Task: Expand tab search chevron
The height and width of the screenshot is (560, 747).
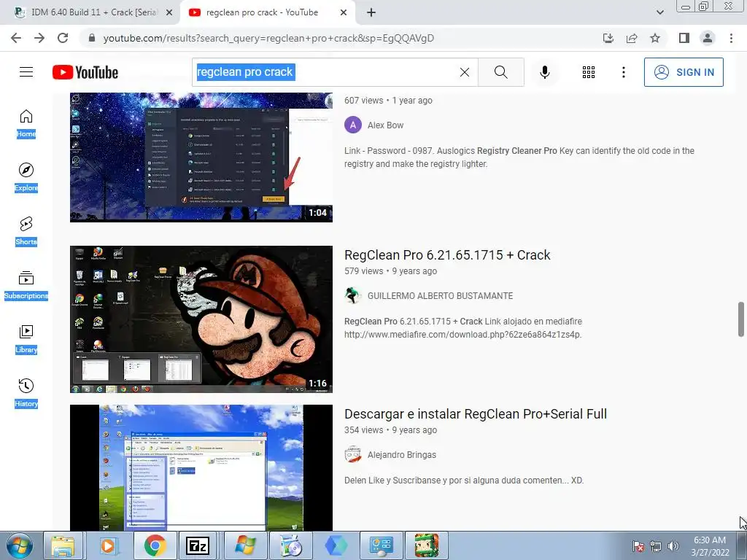Action: click(x=659, y=12)
